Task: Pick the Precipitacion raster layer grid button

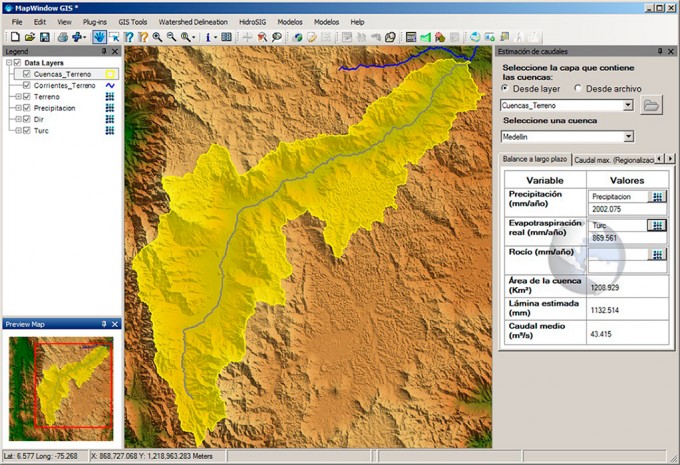Action: pos(657,197)
